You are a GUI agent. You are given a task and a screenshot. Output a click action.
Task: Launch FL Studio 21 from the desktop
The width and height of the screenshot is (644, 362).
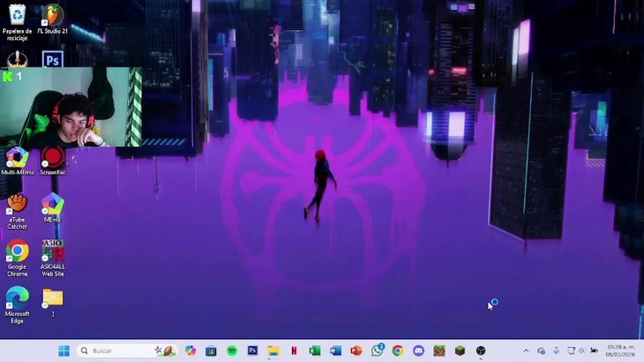52,20
